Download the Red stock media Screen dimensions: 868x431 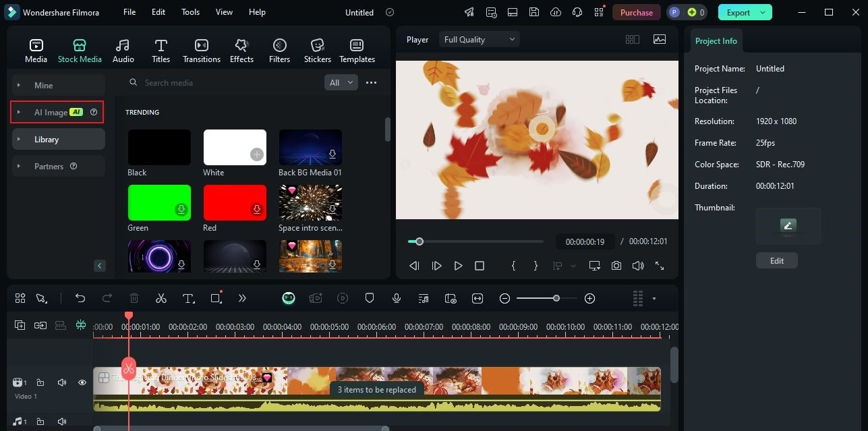[257, 210]
